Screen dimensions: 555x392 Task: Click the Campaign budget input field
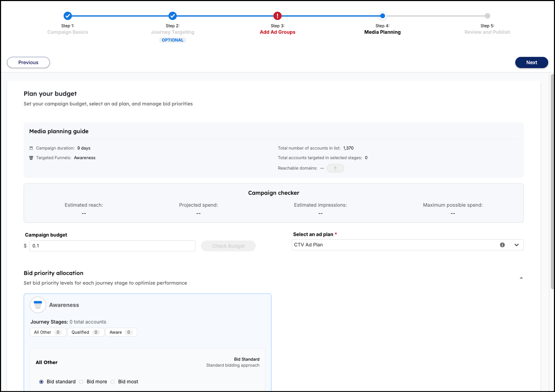pos(112,246)
